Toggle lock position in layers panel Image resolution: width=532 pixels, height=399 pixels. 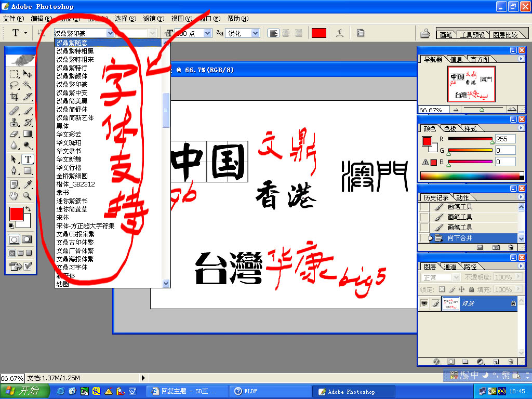pyautogui.click(x=462, y=289)
